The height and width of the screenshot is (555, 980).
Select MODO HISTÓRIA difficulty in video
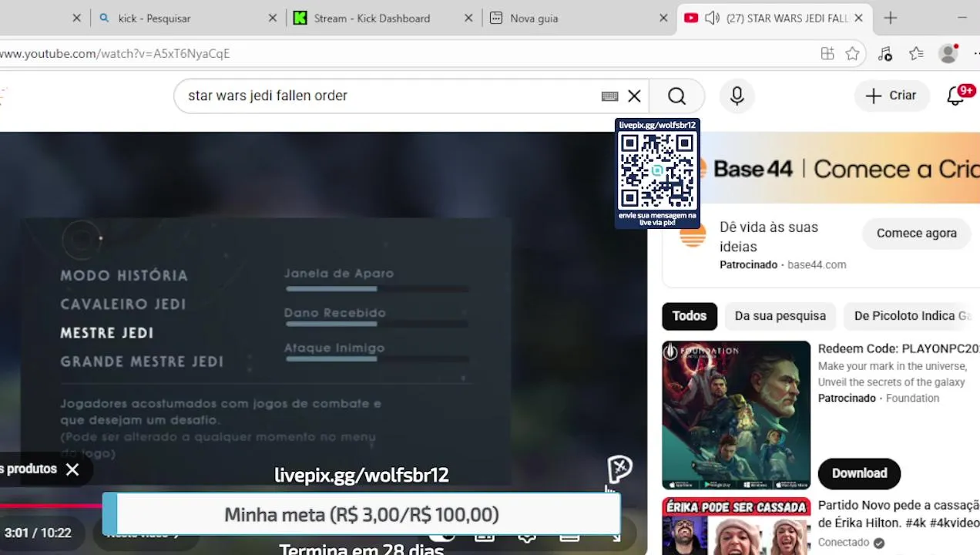[124, 275]
